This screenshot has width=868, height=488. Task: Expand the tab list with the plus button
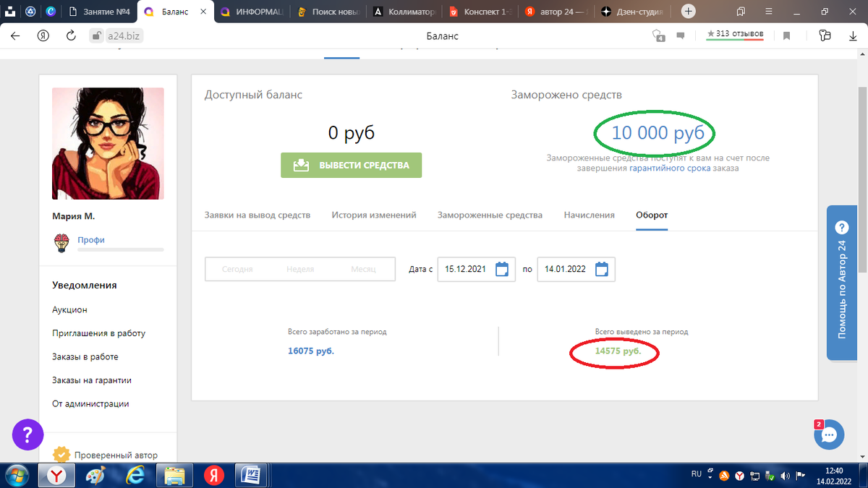[688, 11]
